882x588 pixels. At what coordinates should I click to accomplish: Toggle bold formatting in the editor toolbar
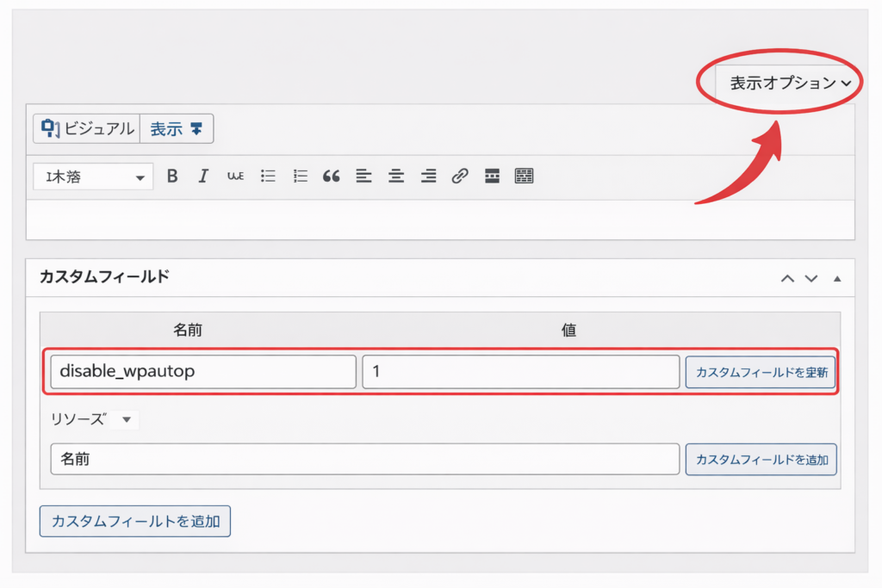[171, 176]
